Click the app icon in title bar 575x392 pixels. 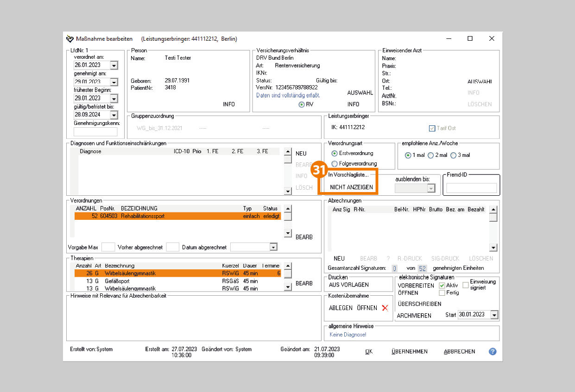pos(70,39)
